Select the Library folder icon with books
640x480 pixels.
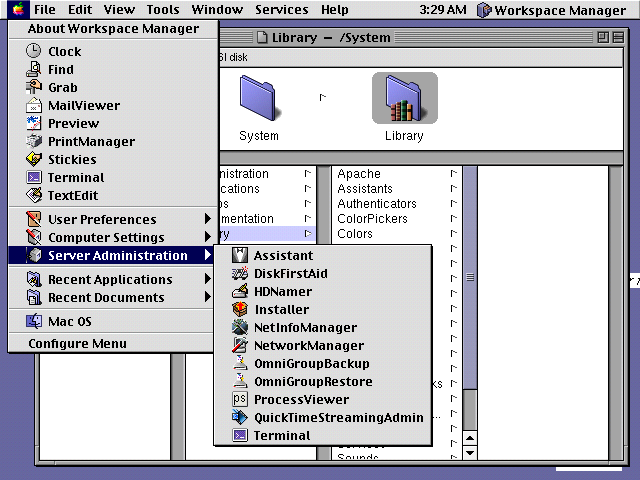(404, 98)
